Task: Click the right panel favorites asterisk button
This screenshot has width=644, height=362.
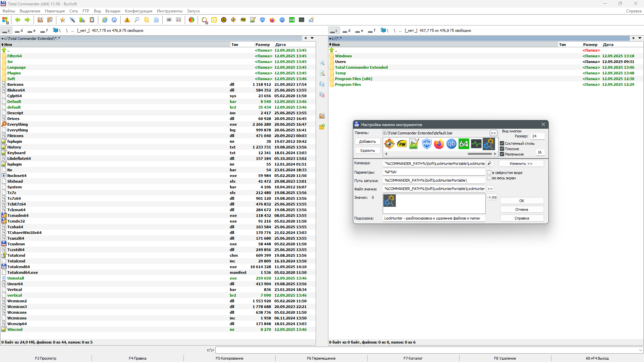Action: point(633,38)
